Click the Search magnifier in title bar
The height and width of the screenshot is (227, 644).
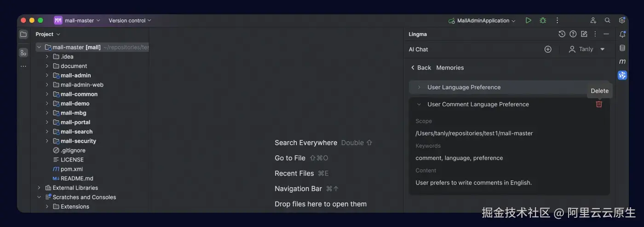[607, 20]
